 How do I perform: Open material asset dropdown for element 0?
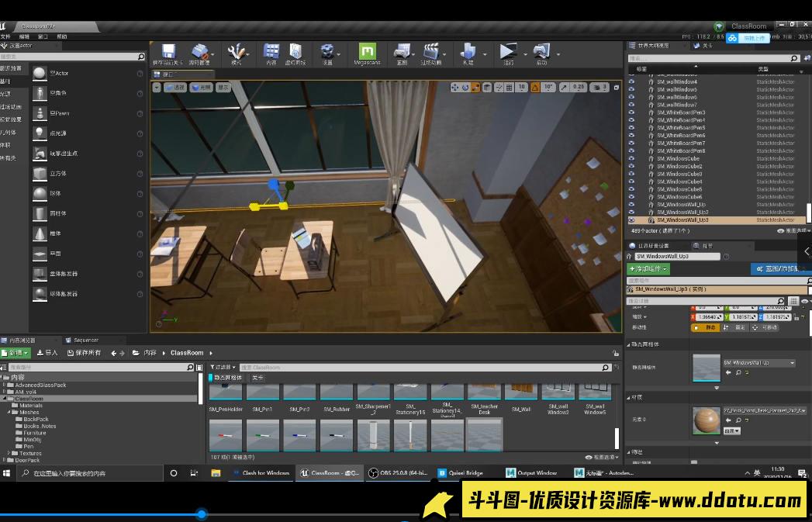[764, 410]
